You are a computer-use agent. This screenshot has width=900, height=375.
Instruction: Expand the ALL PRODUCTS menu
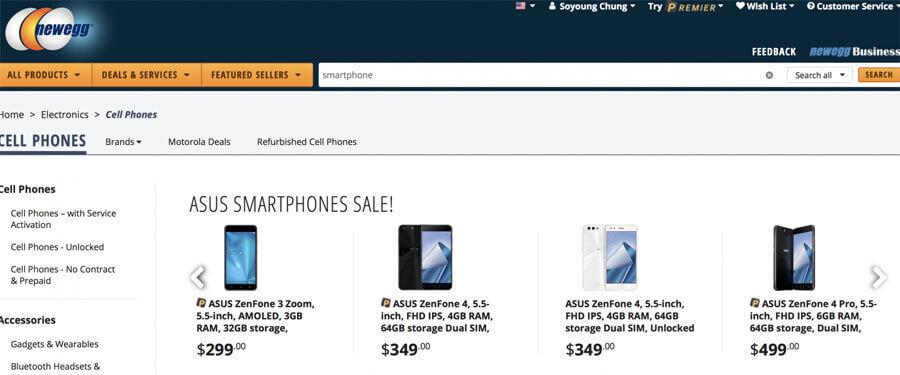pos(46,75)
